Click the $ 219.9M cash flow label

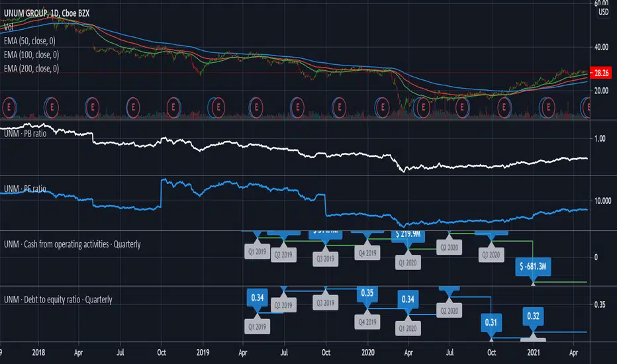coord(408,234)
